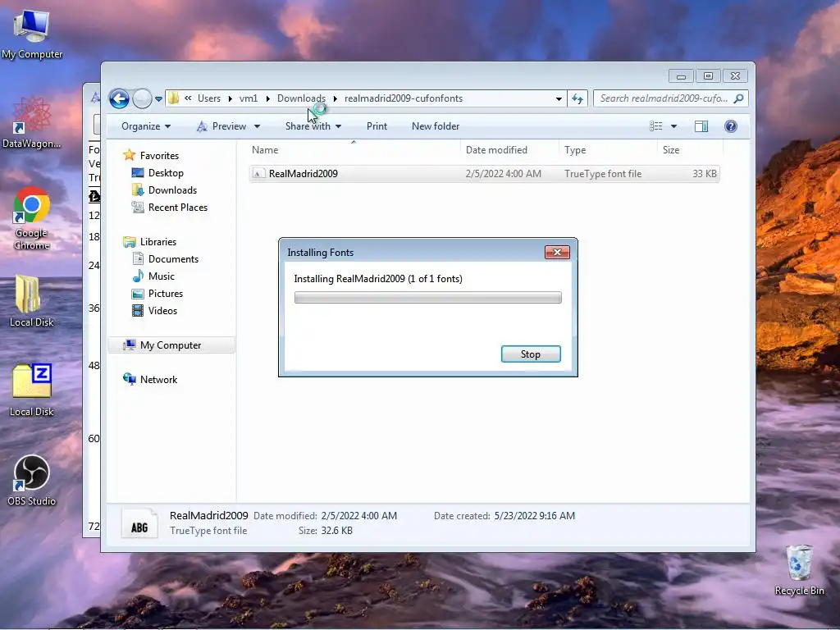Open Desktop under Favorites
840x630 pixels.
[166, 173]
